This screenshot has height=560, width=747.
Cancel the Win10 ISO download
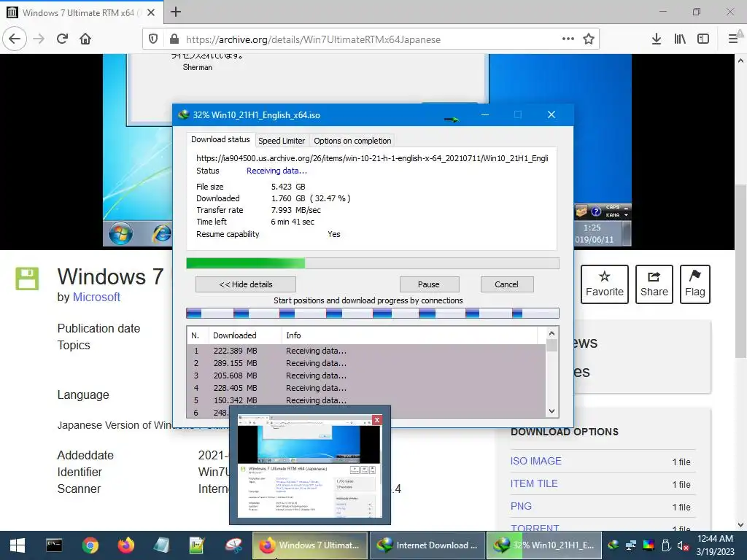506,284
